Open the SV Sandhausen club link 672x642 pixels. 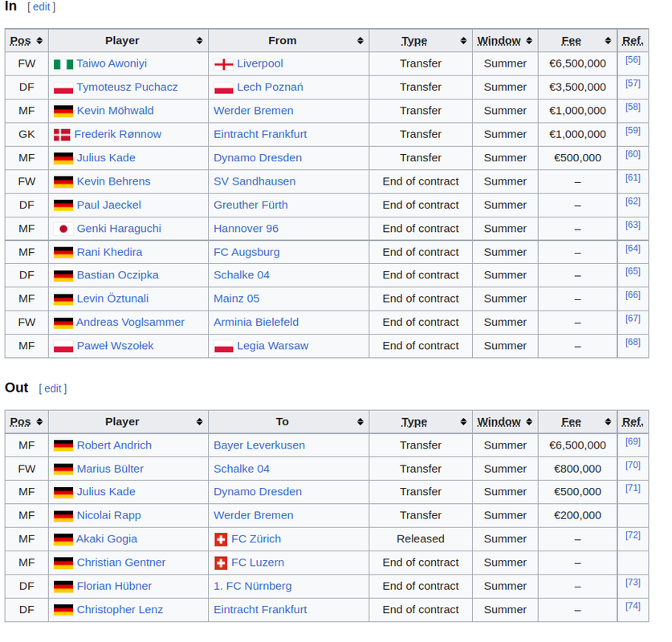tap(255, 181)
